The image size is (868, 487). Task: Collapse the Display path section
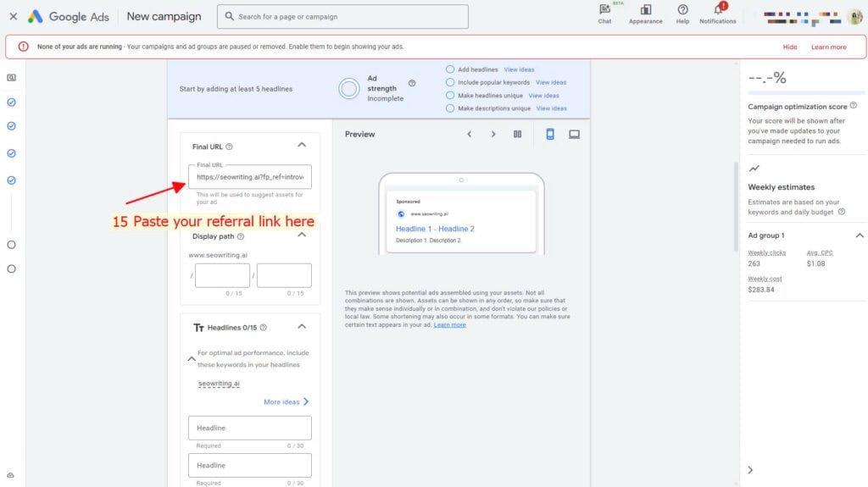point(302,235)
